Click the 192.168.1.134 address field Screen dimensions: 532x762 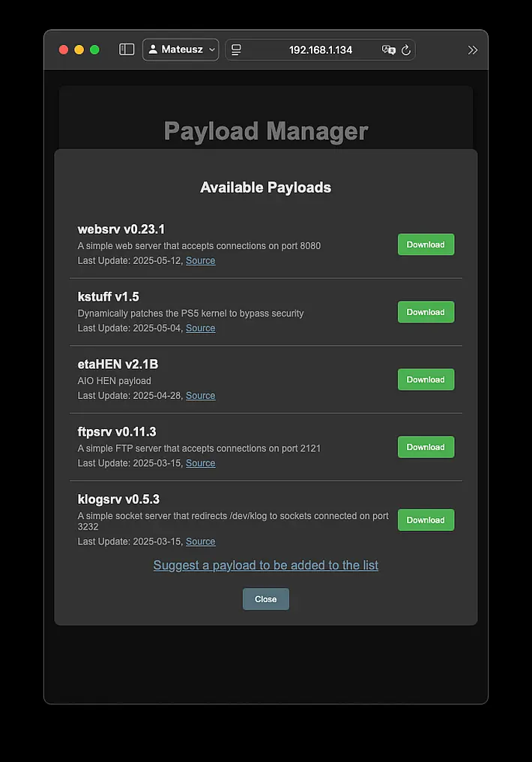[321, 49]
